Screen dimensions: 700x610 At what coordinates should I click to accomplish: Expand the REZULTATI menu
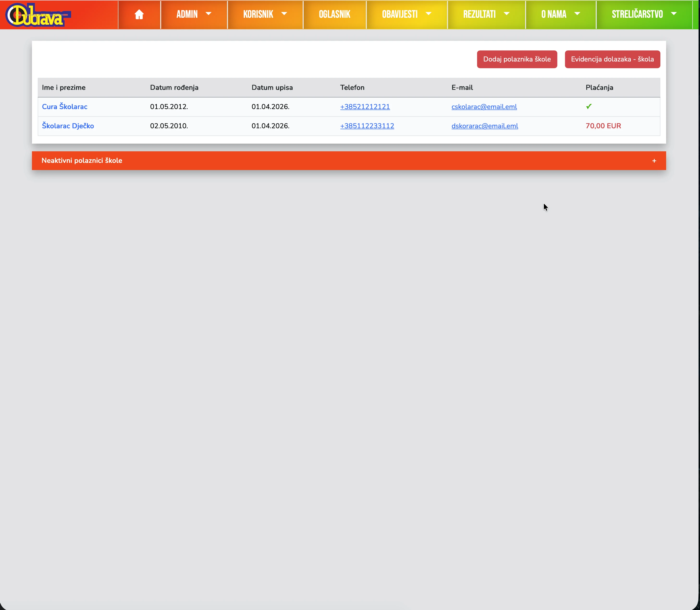(486, 14)
